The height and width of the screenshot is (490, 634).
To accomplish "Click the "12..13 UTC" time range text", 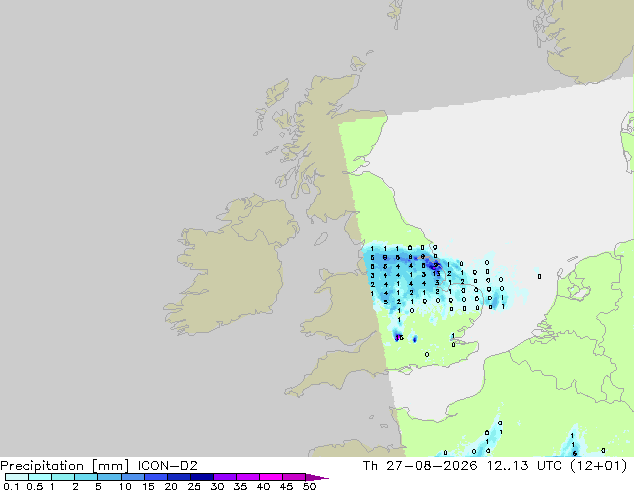I will pyautogui.click(x=524, y=466).
